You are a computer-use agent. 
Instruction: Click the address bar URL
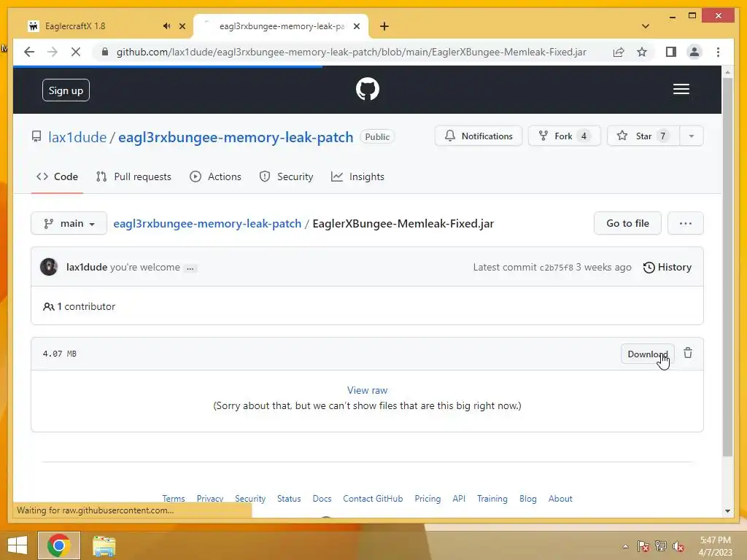click(x=351, y=52)
